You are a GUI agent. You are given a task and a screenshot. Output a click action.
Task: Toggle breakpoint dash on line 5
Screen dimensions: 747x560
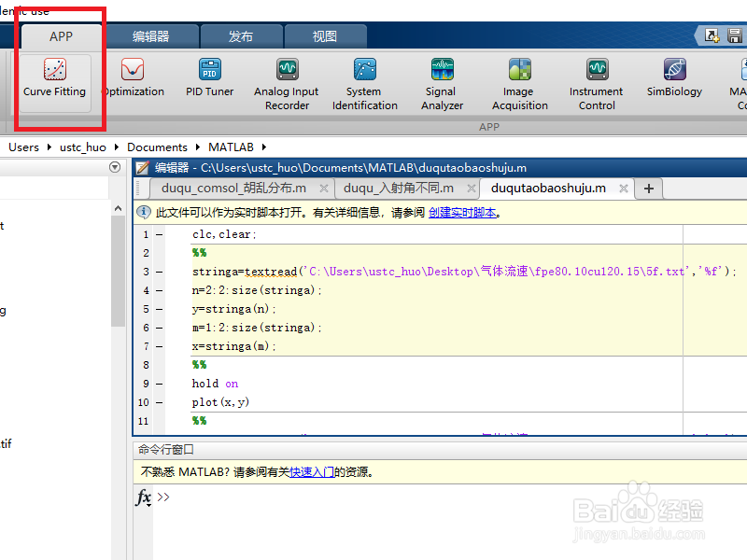[159, 309]
